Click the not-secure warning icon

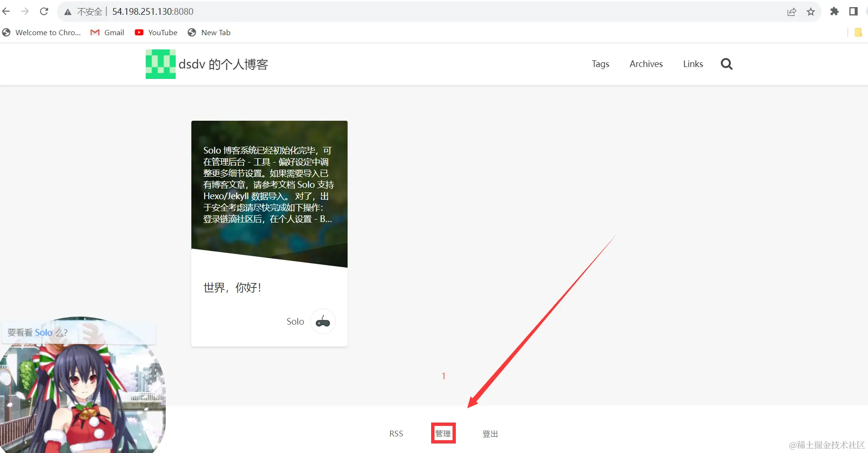(68, 12)
